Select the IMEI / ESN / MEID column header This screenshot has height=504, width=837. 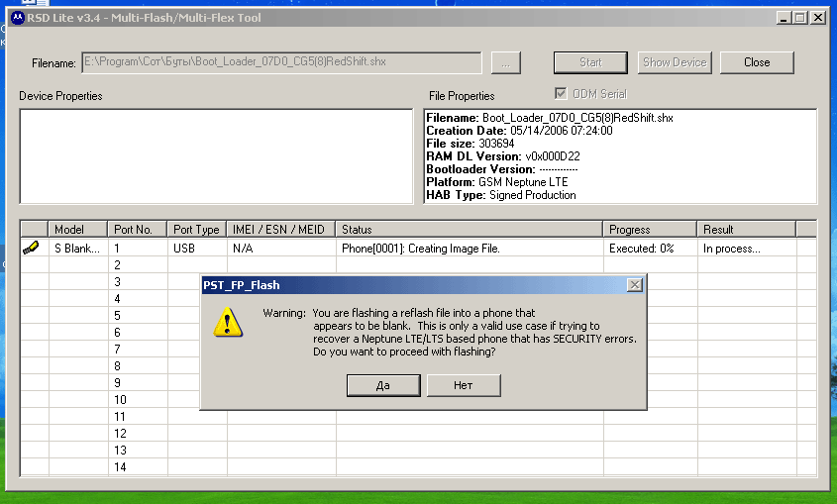tap(281, 230)
